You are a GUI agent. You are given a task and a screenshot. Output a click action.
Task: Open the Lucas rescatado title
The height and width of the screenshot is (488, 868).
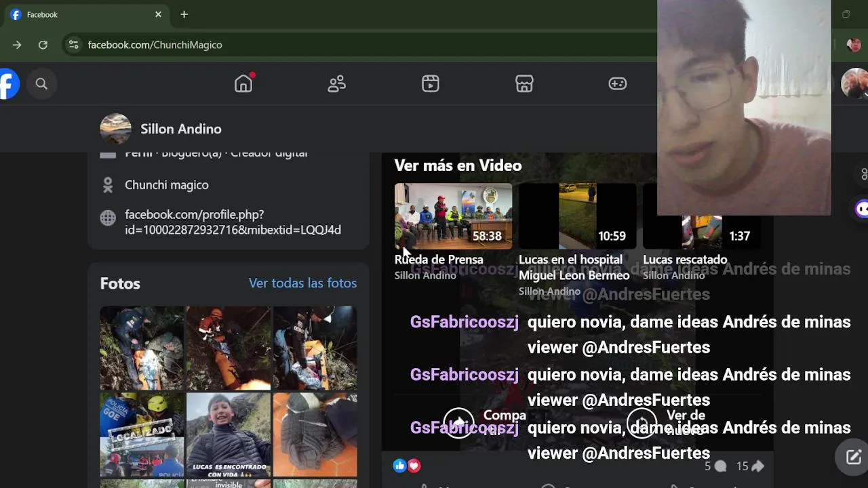(685, 260)
